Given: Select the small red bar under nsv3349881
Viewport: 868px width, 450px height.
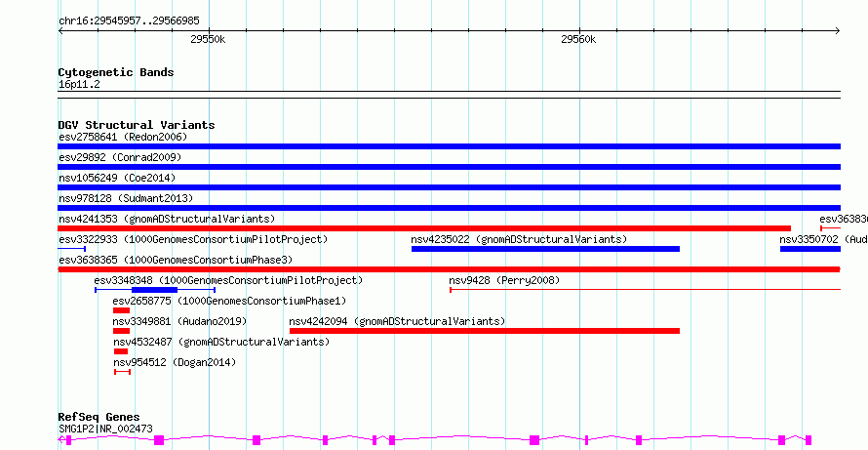Looking at the screenshot, I should (x=121, y=331).
